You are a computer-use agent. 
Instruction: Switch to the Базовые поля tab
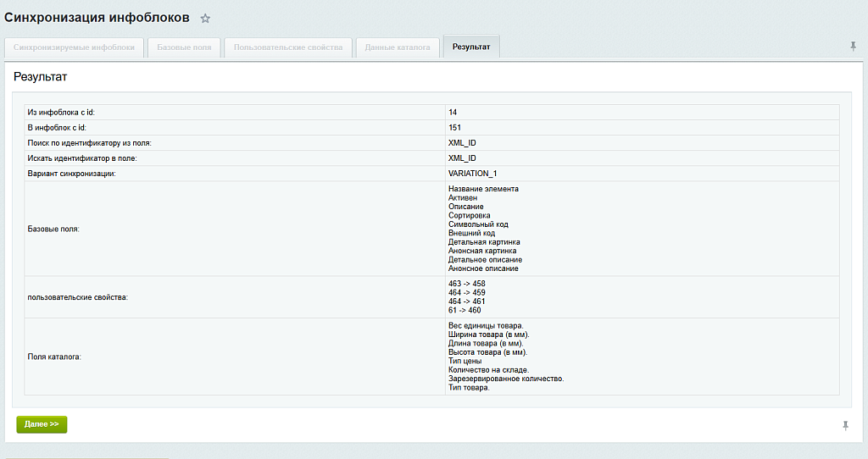pos(184,47)
